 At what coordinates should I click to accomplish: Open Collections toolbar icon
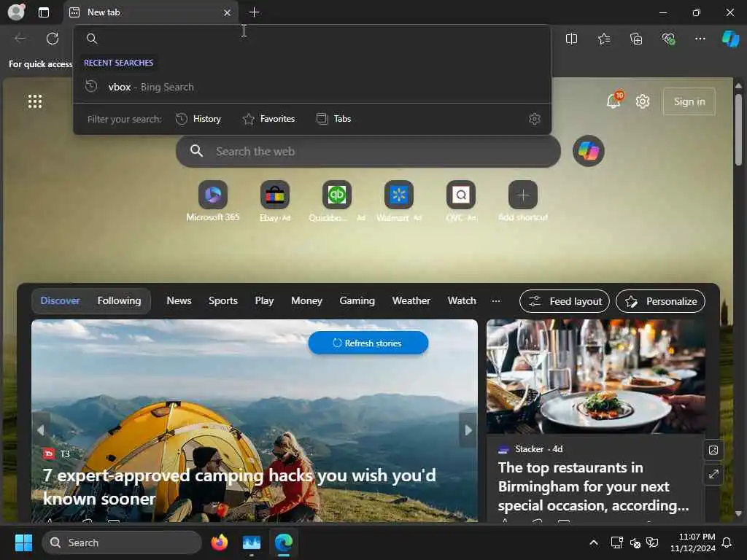pos(636,39)
